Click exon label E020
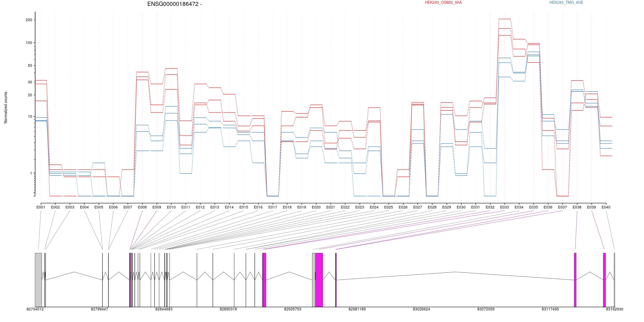Screen dimensions: 644x322 pos(316,207)
